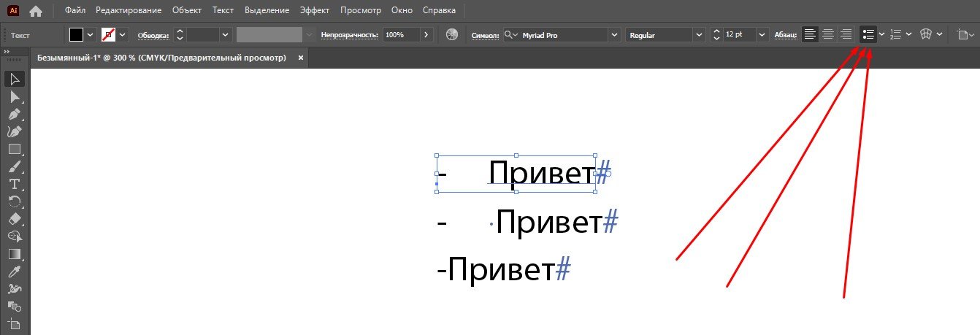980x335 pixels.
Task: Select the Paintbrush tool
Action: (x=14, y=166)
